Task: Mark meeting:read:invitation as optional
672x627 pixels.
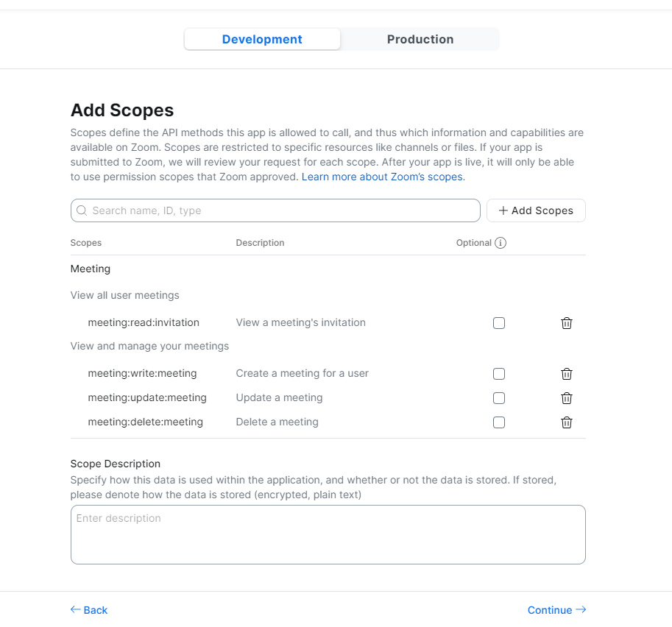Action: pyautogui.click(x=499, y=323)
